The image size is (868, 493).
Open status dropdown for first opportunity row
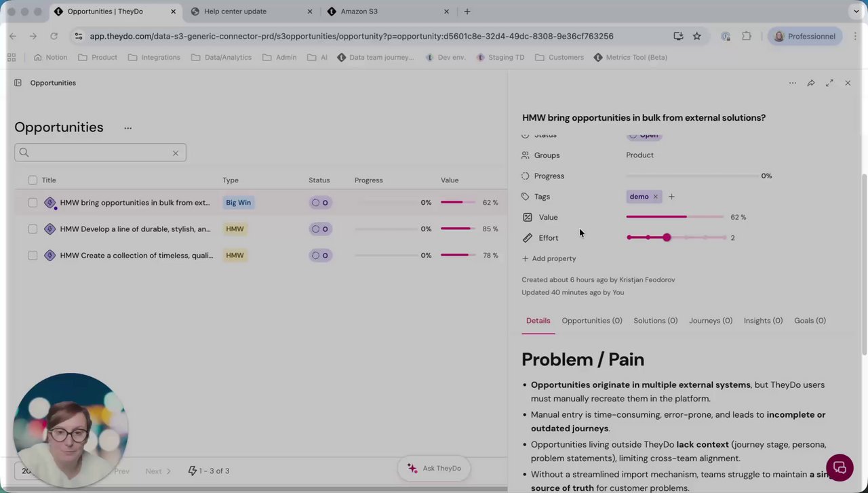point(320,203)
